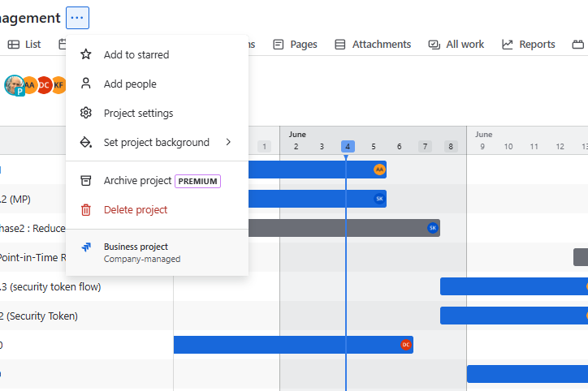Click the three-dot project actions button

(77, 18)
